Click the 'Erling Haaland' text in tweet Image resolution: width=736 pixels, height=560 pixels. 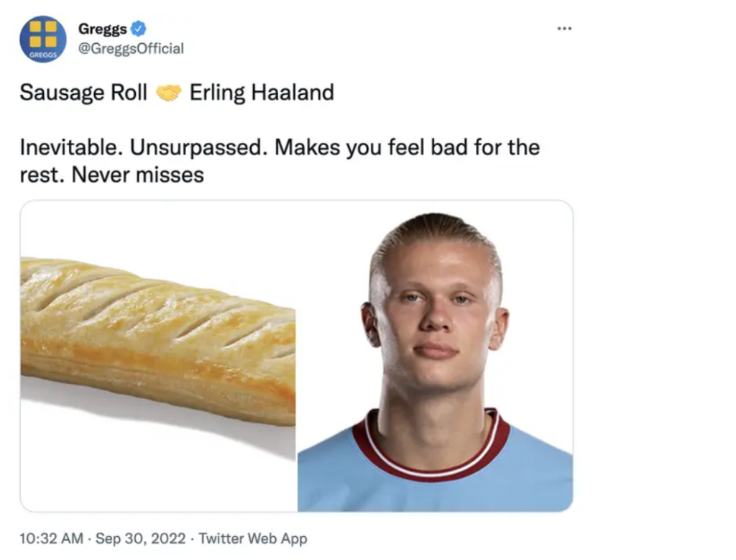[262, 93]
